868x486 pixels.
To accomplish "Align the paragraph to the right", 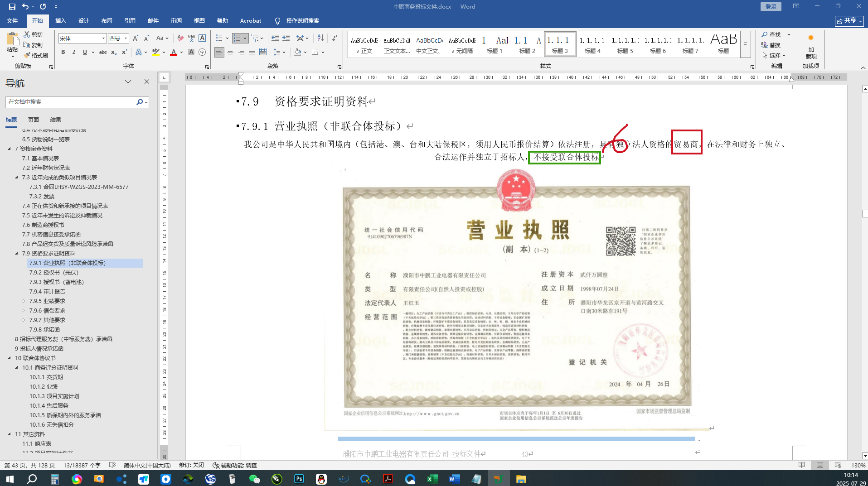I will pos(241,52).
